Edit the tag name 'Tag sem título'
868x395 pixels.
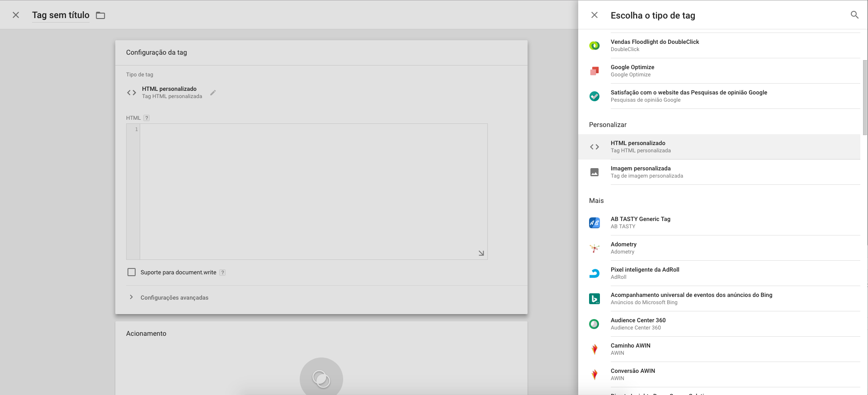click(61, 15)
